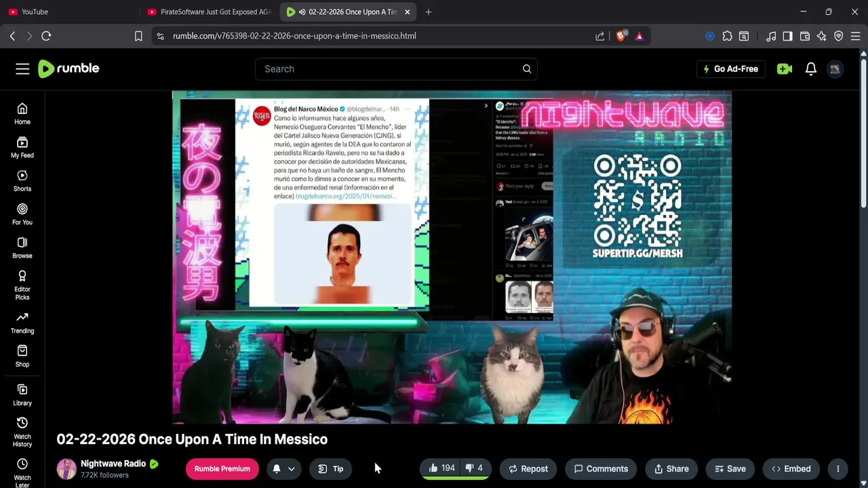The image size is (868, 488).
Task: Save the video with Save button
Action: click(730, 468)
